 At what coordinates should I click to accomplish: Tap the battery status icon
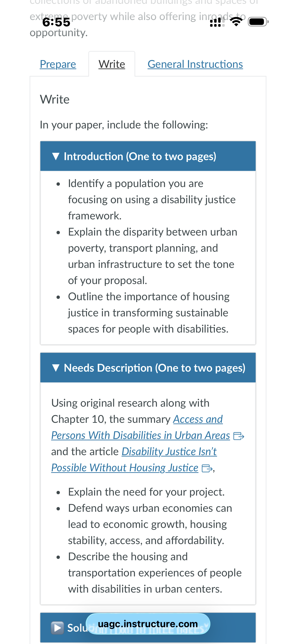[258, 22]
